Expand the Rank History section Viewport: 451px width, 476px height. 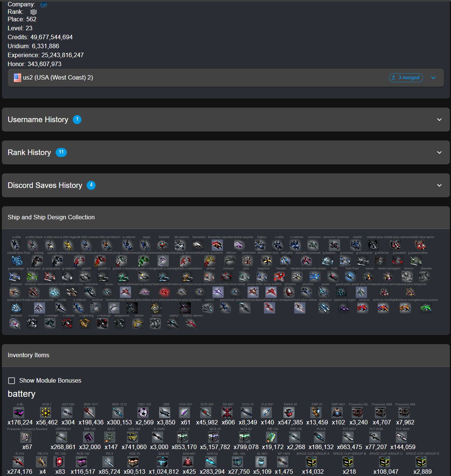tap(225, 152)
